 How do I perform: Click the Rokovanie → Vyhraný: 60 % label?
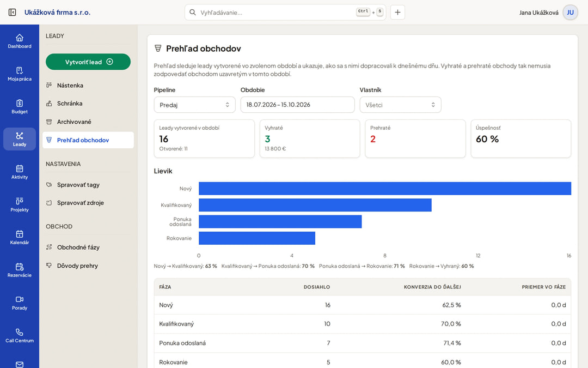click(x=442, y=266)
